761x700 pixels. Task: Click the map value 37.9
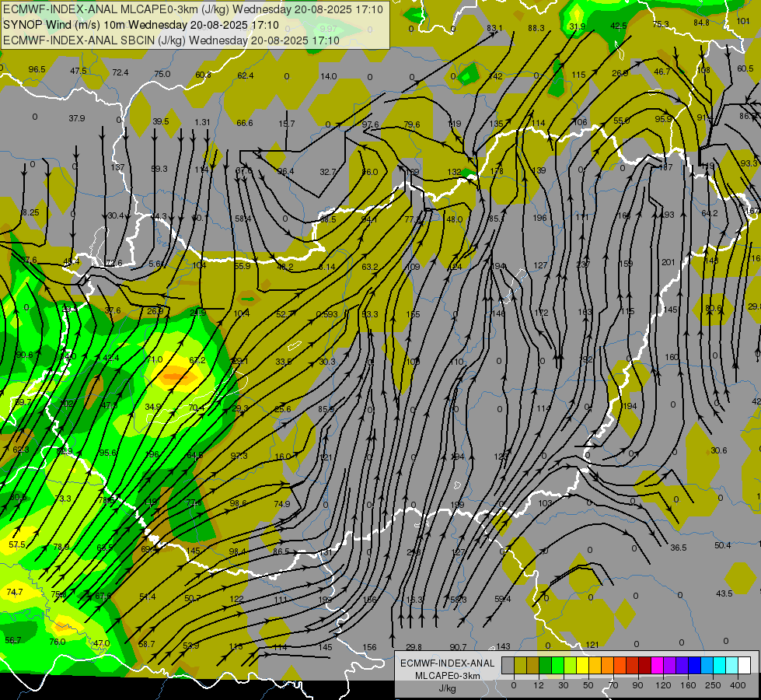coord(77,118)
